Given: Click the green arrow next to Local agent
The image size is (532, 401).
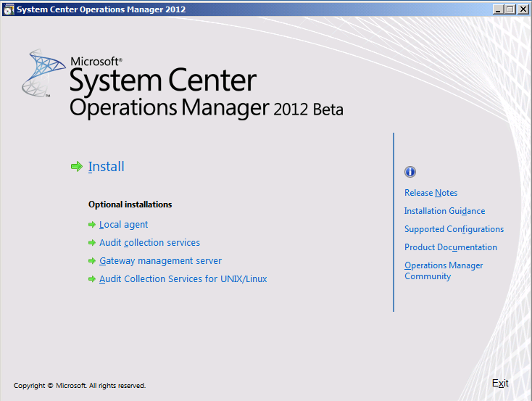Looking at the screenshot, I should click(x=92, y=225).
